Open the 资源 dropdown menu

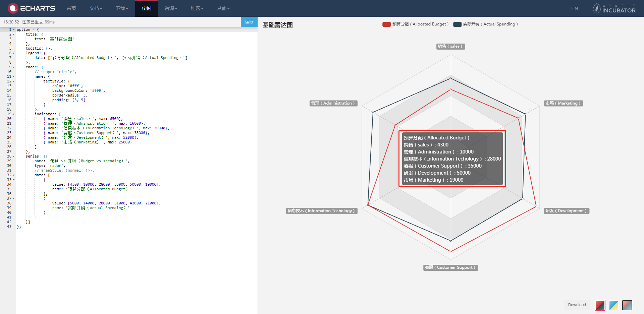[x=171, y=8]
